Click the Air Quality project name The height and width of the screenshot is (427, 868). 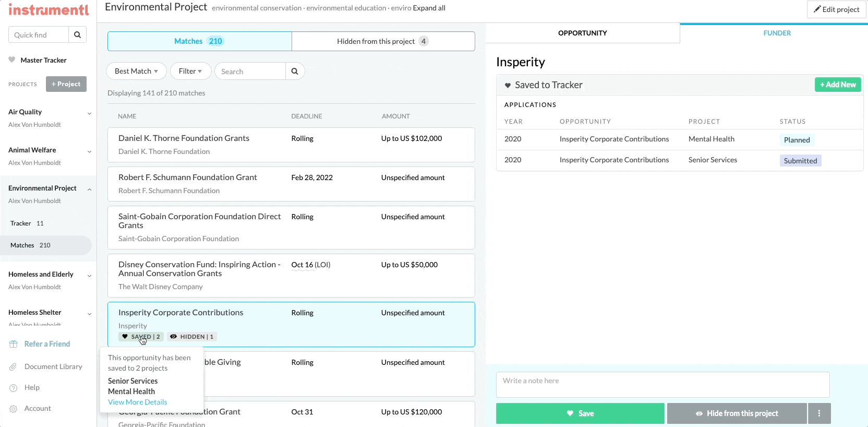(x=25, y=112)
